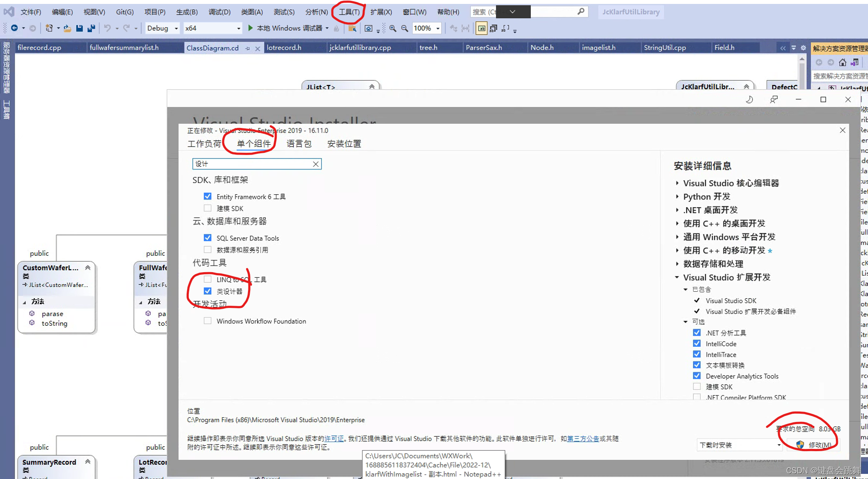The image size is (868, 479).
Task: Collapse the 可选 optional components group
Action: (685, 322)
